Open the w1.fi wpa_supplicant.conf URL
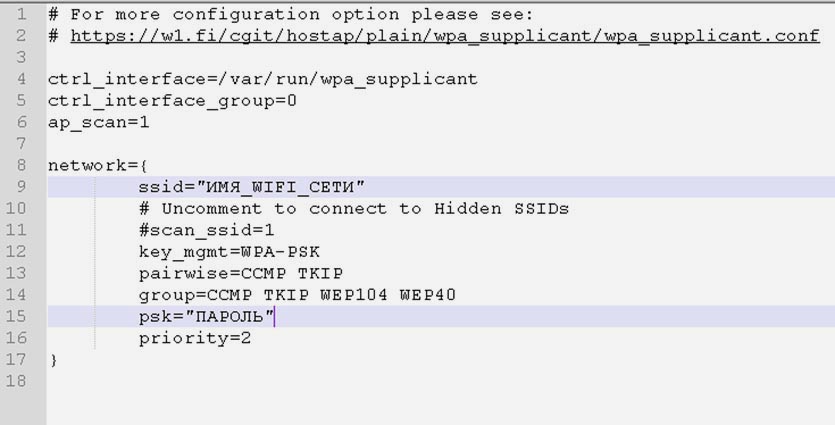835x425 pixels. (x=444, y=36)
